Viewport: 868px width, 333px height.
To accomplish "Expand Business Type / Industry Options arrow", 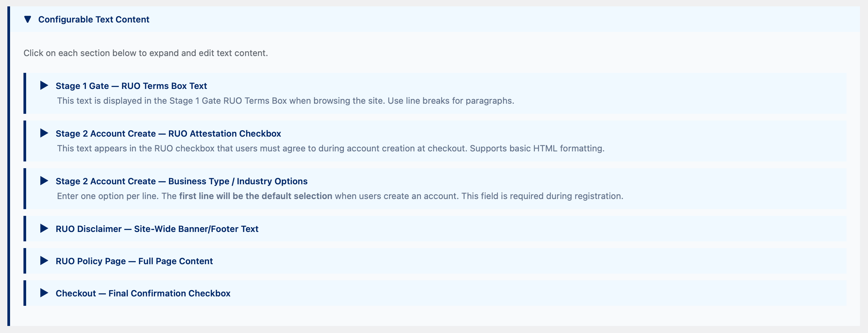I will pyautogui.click(x=44, y=181).
